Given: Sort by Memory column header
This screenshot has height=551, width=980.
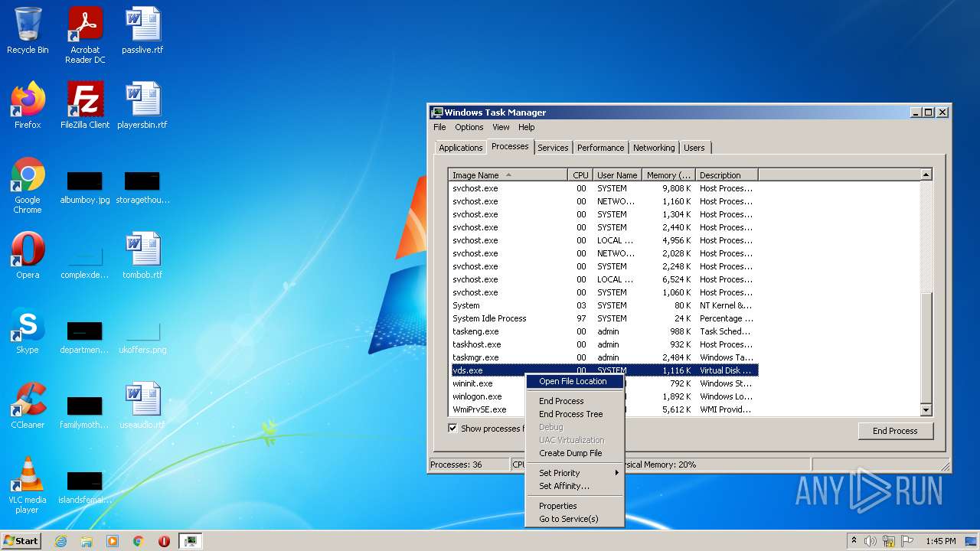Looking at the screenshot, I should (x=668, y=175).
